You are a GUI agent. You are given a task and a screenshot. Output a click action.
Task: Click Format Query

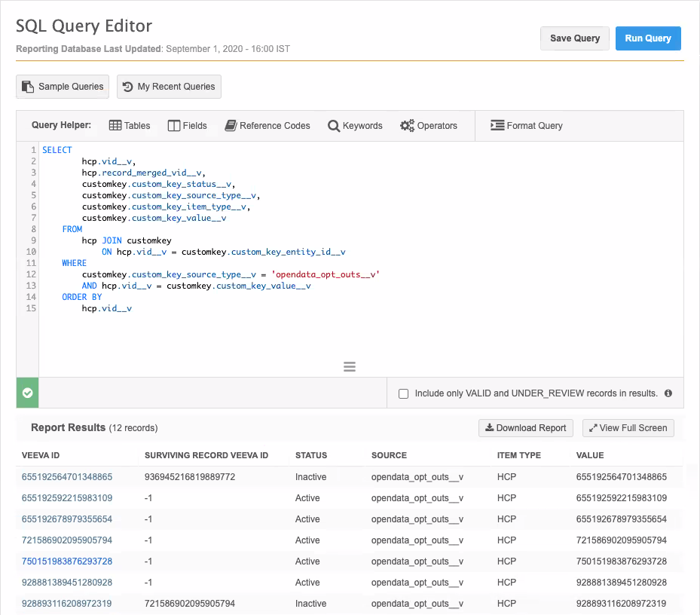pyautogui.click(x=527, y=126)
